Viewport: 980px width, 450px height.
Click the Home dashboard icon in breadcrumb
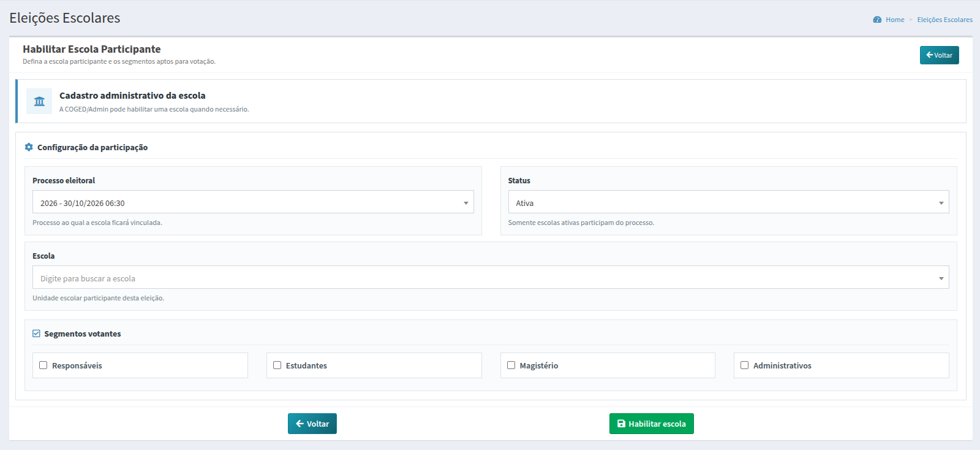[877, 20]
